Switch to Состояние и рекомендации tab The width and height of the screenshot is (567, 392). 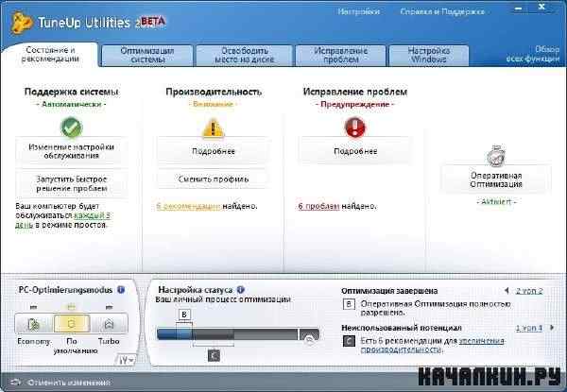click(50, 55)
